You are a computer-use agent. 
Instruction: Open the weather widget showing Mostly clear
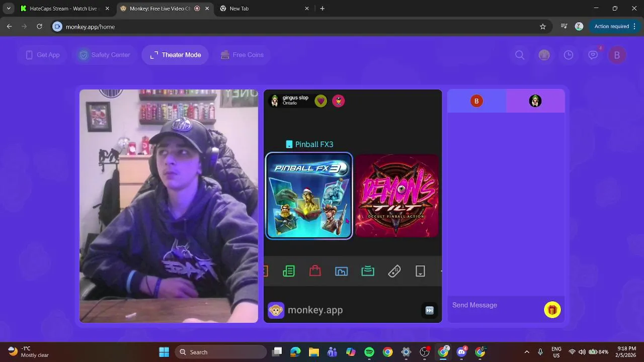point(29,351)
